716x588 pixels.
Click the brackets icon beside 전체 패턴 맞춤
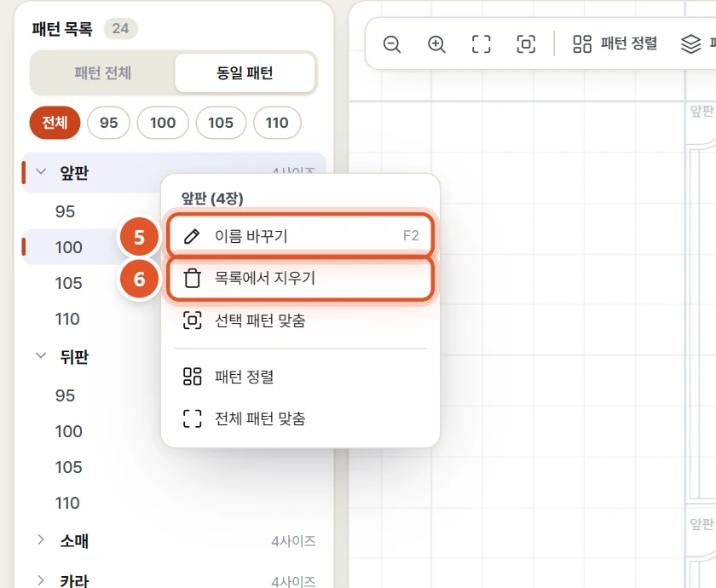point(193,418)
